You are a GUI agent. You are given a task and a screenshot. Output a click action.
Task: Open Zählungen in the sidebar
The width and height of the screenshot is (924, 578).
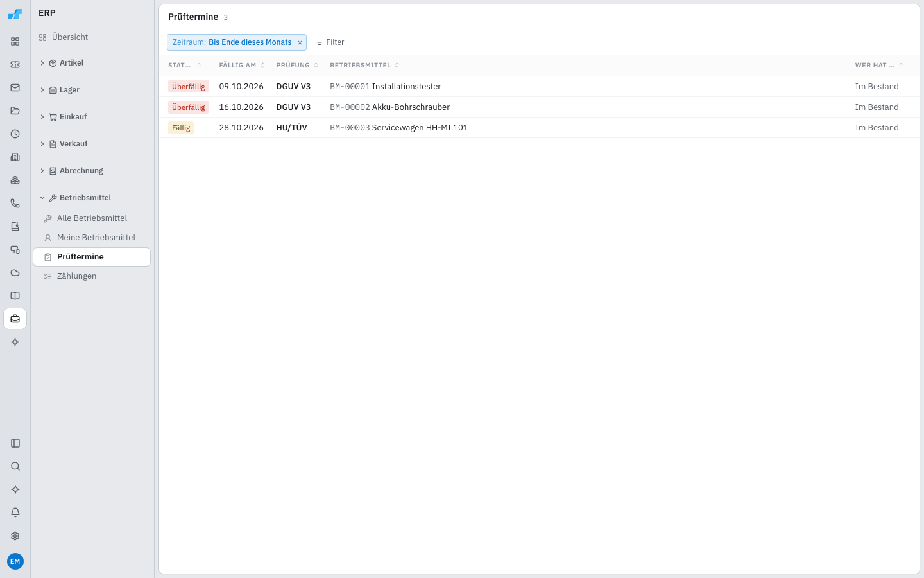click(92, 276)
